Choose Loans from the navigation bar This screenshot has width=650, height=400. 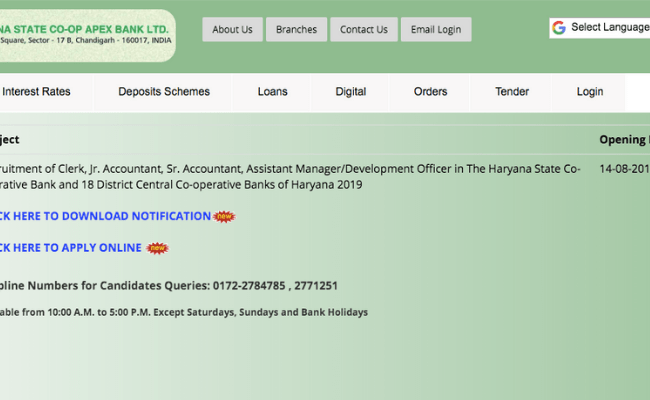click(x=272, y=92)
